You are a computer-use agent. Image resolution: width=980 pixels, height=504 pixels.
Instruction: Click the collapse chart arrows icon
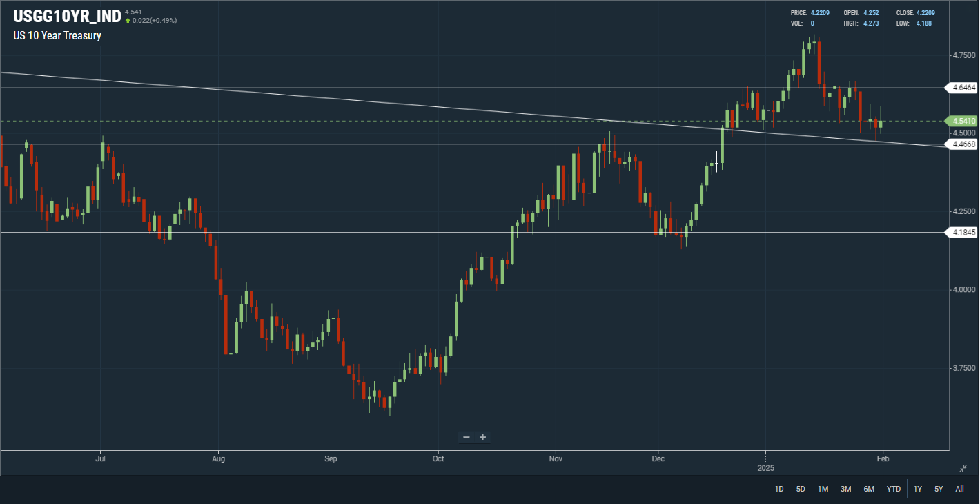point(963,468)
